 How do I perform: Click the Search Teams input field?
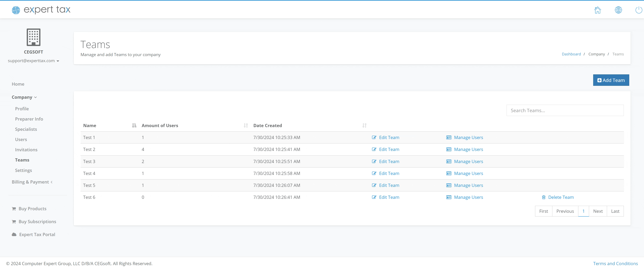coord(565,110)
